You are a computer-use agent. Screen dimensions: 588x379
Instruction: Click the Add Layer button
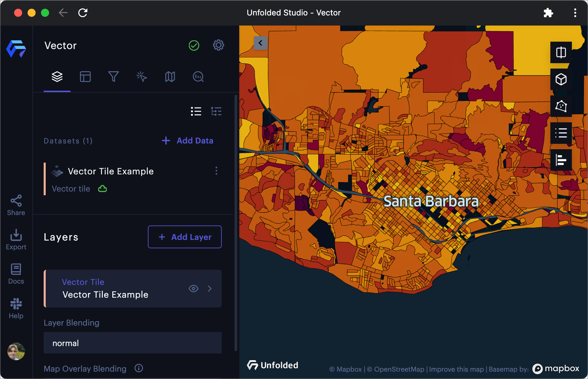pyautogui.click(x=184, y=237)
